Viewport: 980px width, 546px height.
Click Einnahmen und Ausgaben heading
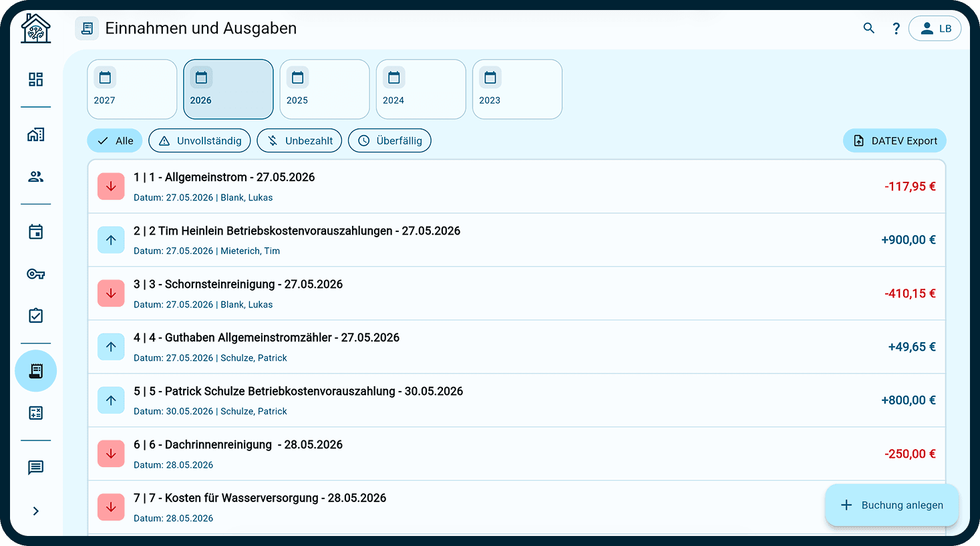201,29
